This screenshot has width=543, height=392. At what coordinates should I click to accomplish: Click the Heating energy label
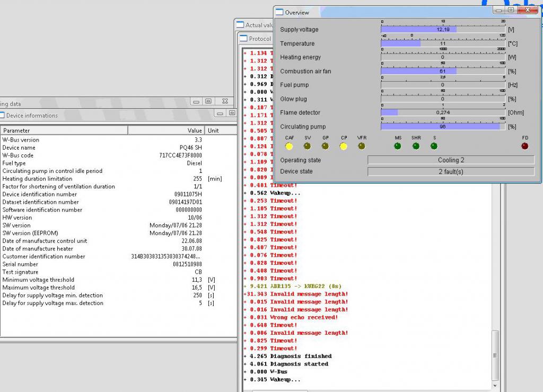[300, 57]
